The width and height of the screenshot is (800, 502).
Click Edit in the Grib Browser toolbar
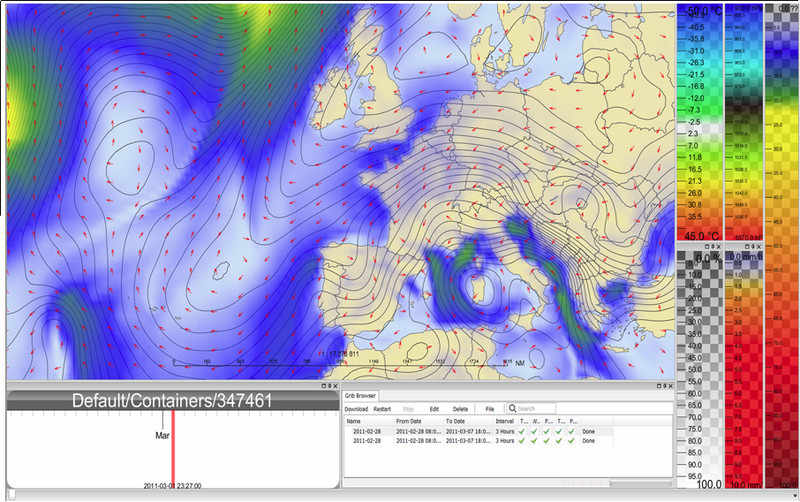(x=434, y=409)
